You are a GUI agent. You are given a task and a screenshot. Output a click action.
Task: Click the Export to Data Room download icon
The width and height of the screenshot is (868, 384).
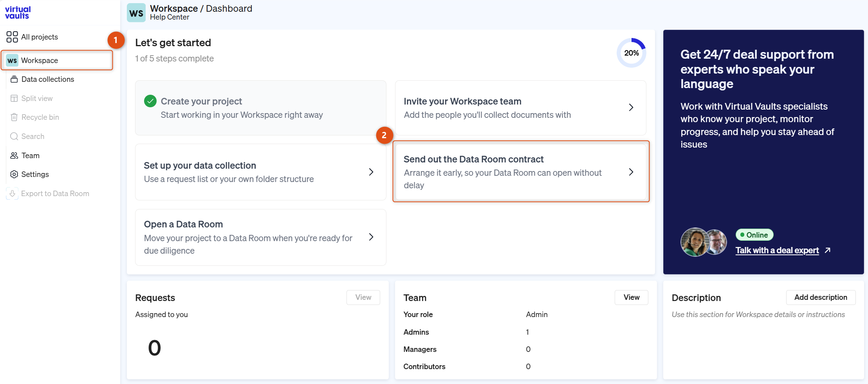coord(12,193)
